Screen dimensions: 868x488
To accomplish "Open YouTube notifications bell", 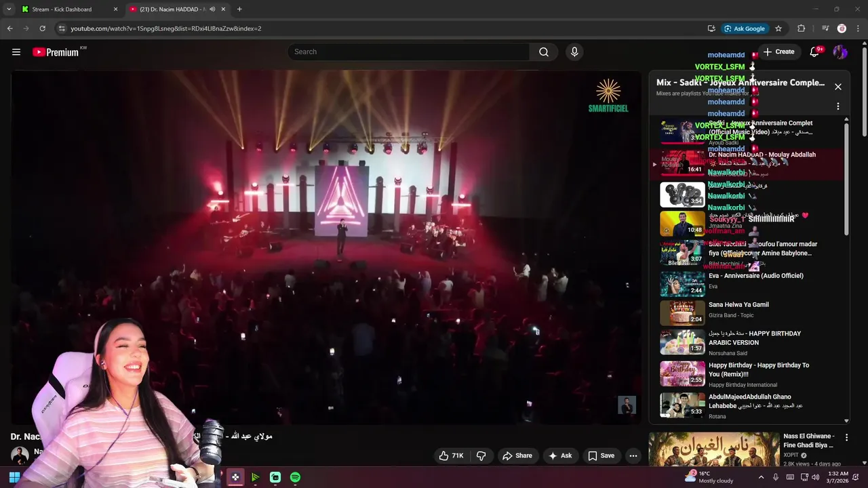I will (x=814, y=52).
